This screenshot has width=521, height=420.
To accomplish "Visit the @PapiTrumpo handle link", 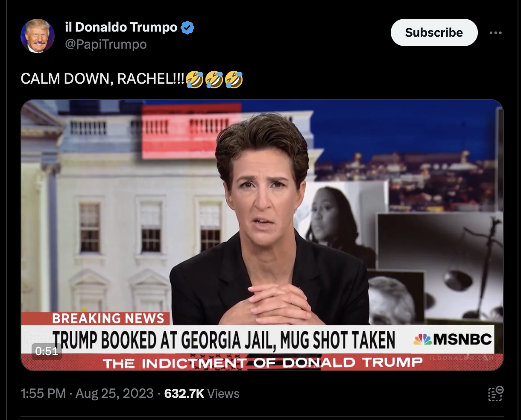I will coord(105,44).
